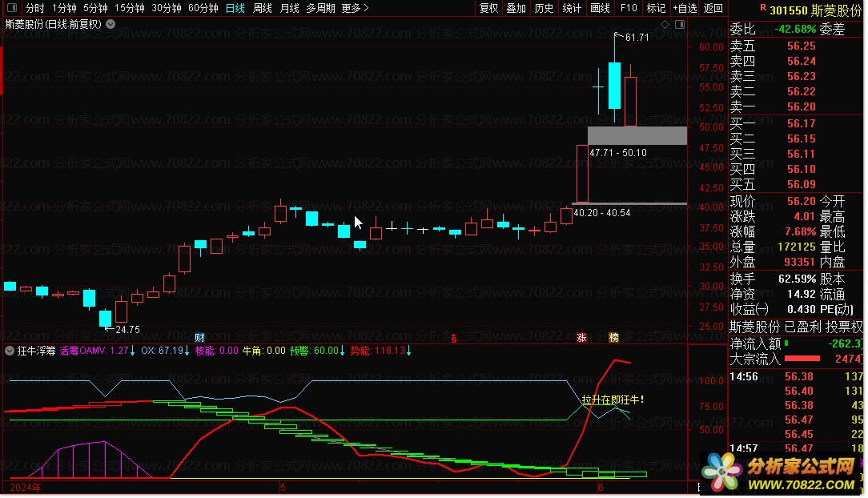
Task: Open the 分析家公式网 WWW.70822.COM logo link
Action: (x=782, y=474)
